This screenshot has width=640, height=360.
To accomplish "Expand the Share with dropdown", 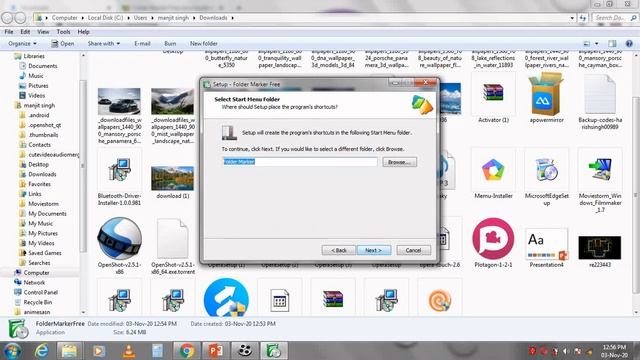I will point(104,43).
